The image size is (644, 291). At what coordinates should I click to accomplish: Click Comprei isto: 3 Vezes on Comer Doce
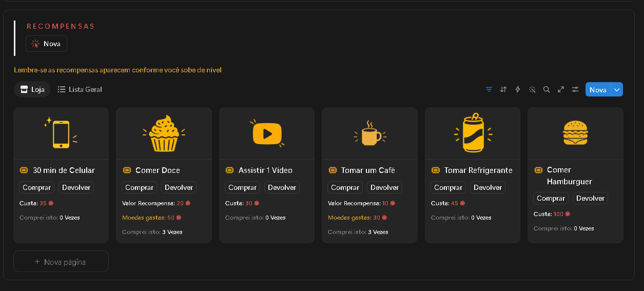(152, 232)
